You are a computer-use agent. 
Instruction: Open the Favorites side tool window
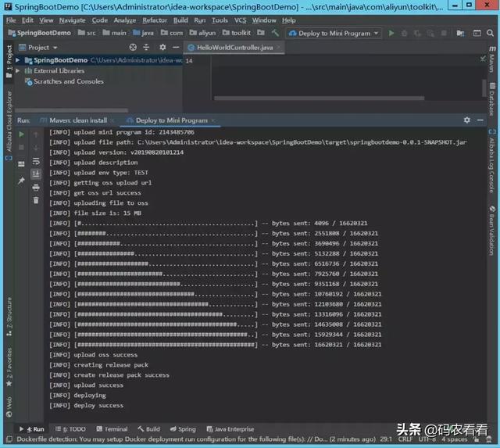(x=9, y=367)
